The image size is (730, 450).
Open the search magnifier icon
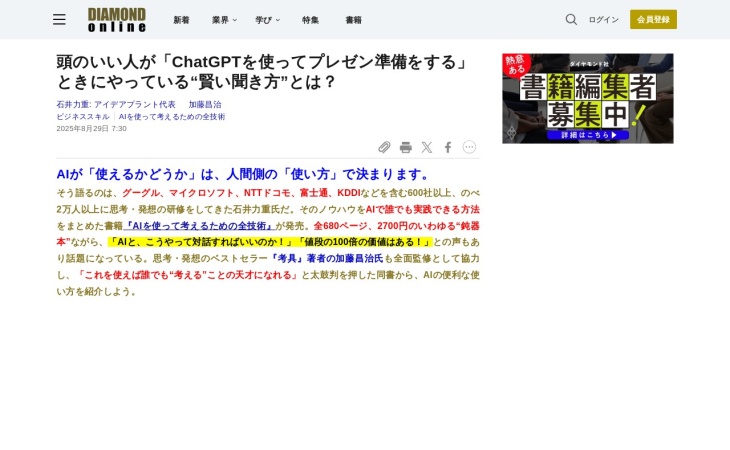[571, 20]
